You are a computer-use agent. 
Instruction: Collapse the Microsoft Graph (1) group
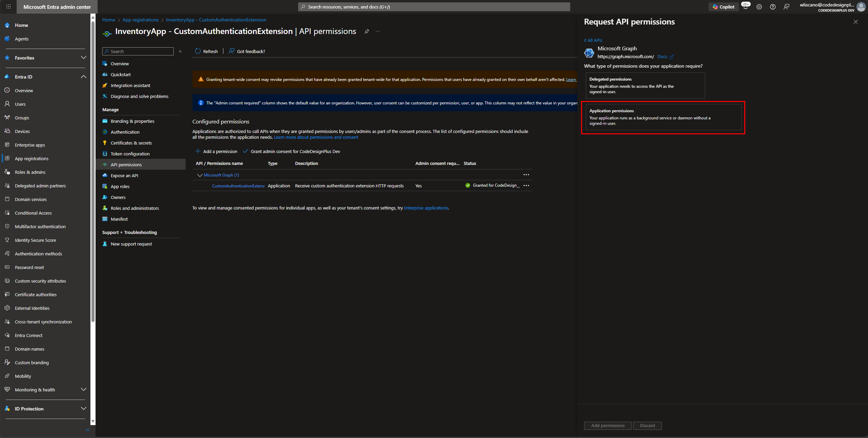pyautogui.click(x=200, y=175)
